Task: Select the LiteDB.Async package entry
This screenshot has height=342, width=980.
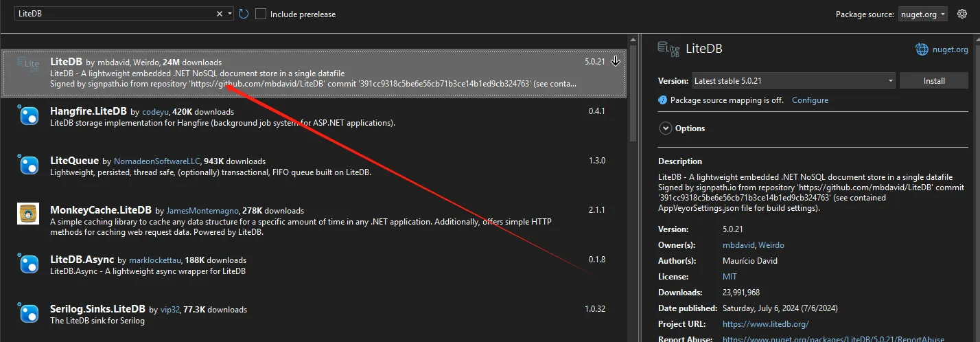Action: pyautogui.click(x=309, y=265)
